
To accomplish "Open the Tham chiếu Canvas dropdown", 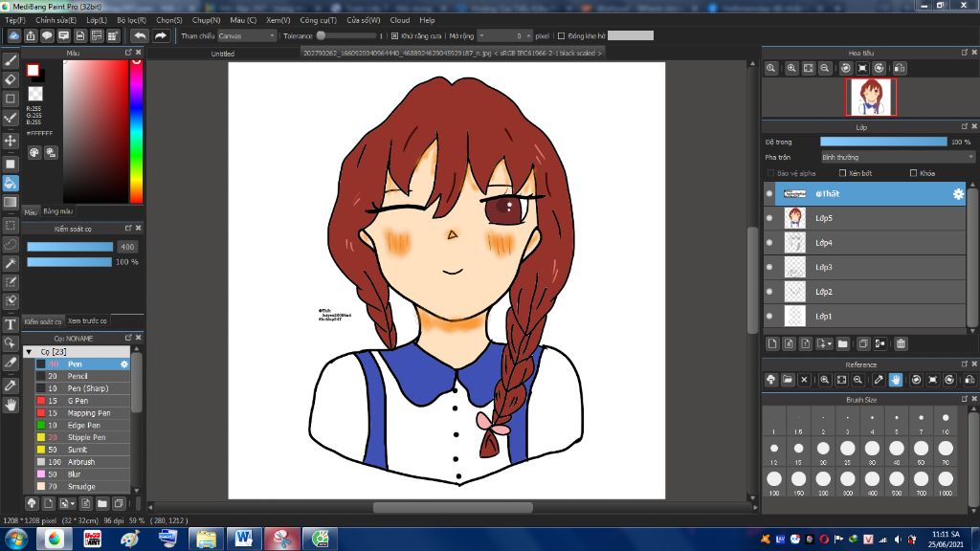I will 247,36.
